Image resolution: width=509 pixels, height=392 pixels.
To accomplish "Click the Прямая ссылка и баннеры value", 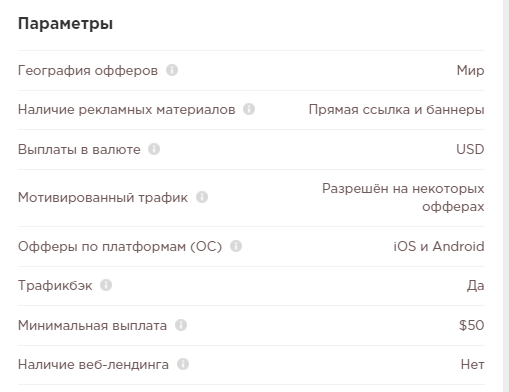I will coord(396,110).
